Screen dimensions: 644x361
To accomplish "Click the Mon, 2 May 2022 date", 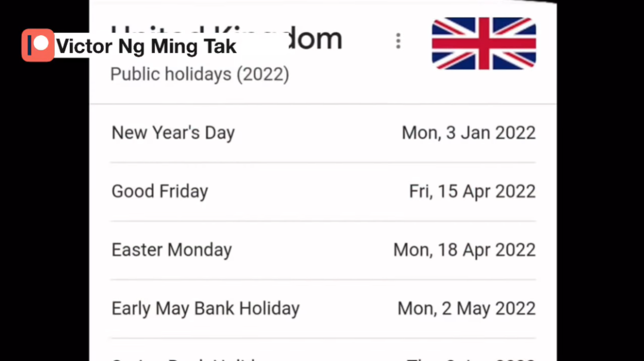I will coord(466,308).
